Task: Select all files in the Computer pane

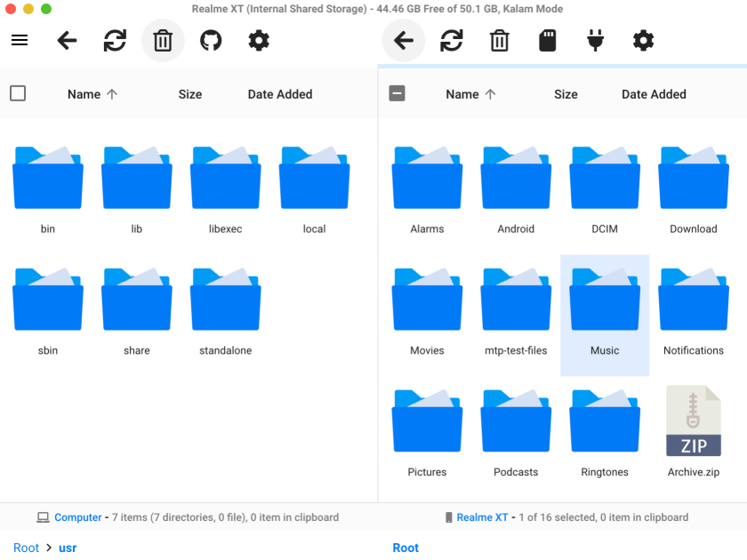Action: [18, 93]
